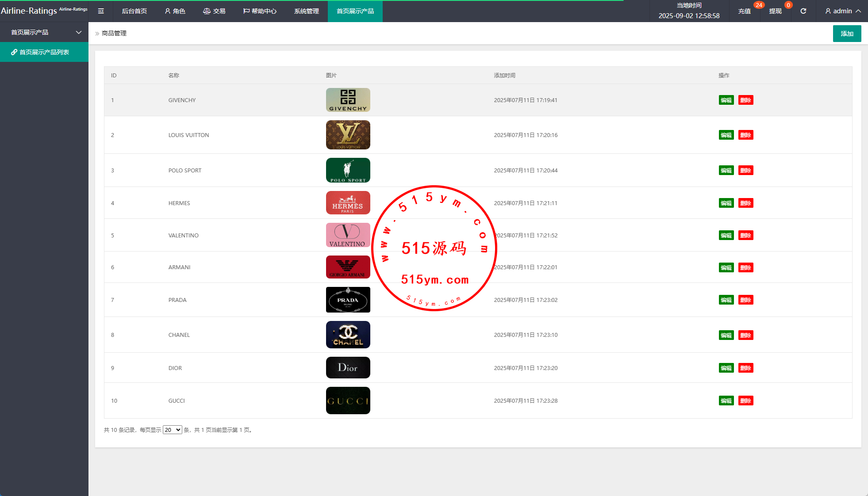Expand the admin user dropdown

pos(843,11)
